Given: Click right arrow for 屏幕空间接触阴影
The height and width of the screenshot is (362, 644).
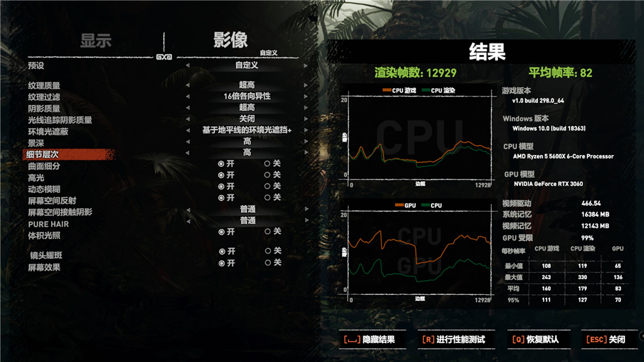Looking at the screenshot, I should pos(306,210).
